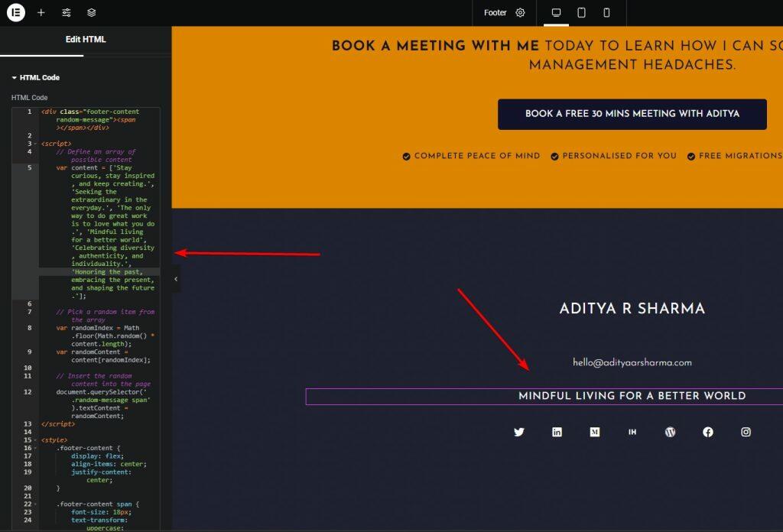Switch to tablet preview mode

point(581,12)
